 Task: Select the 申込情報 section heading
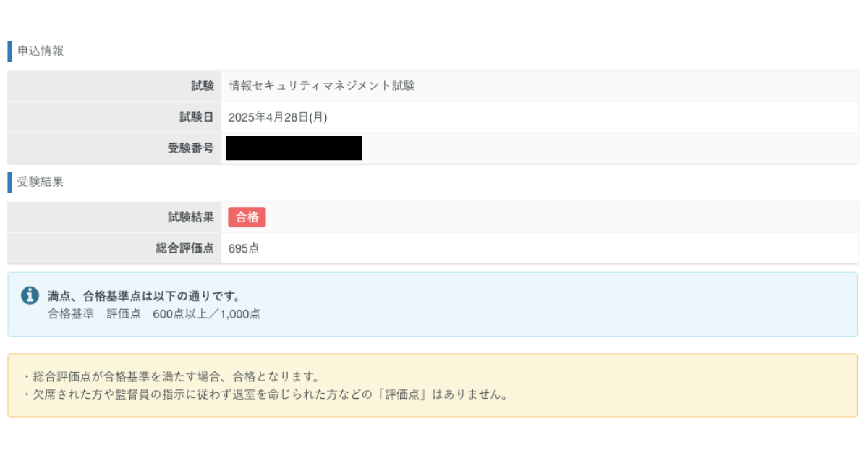(x=41, y=51)
